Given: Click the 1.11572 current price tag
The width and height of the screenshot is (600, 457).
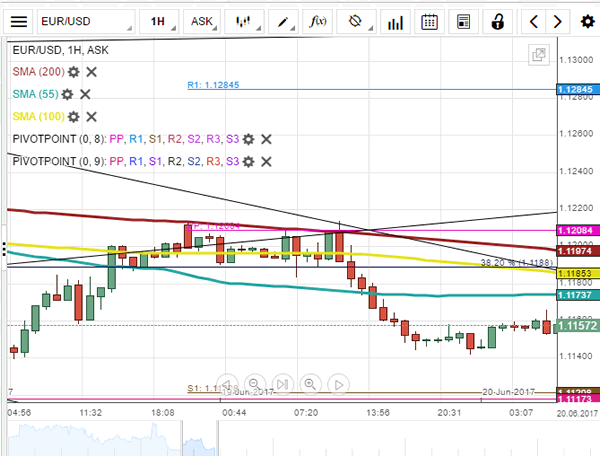Looking at the screenshot, I should pos(578,326).
